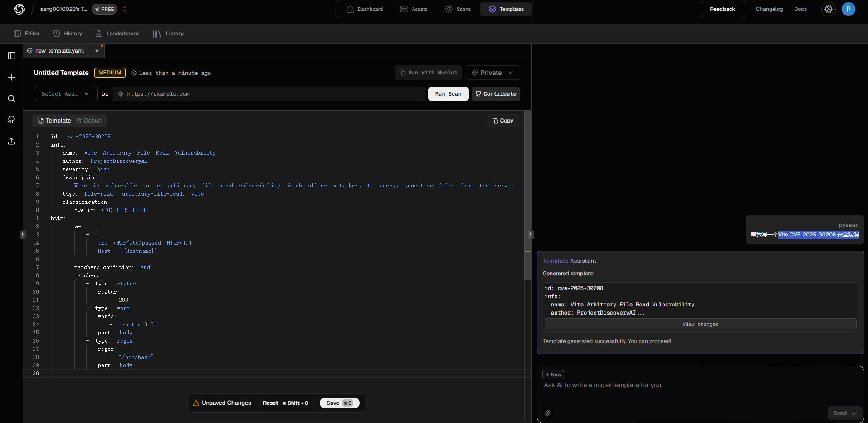Open the Leaderboard view

117,34
